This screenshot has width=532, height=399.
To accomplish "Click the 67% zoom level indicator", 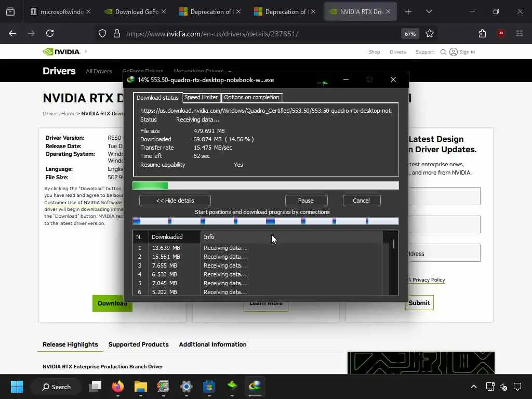I will (x=410, y=34).
